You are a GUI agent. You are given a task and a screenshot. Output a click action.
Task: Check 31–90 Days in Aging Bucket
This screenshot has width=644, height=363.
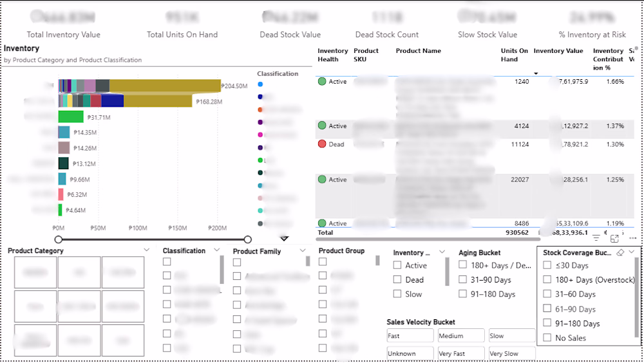click(x=463, y=279)
